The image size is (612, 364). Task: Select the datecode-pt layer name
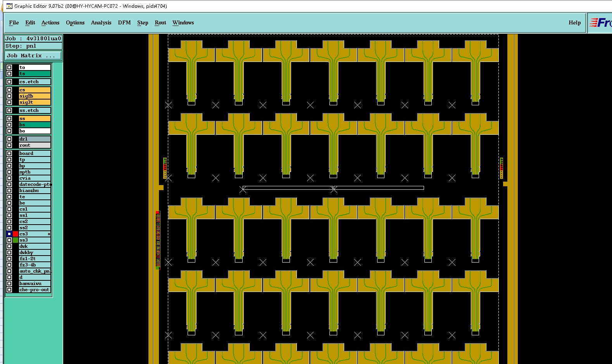35,184
